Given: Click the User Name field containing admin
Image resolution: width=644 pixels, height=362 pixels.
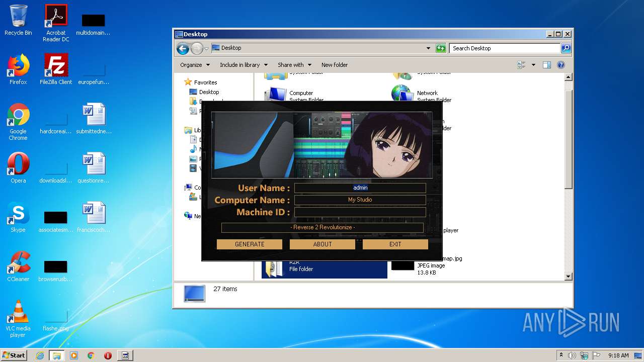Looking at the screenshot, I should 360,188.
